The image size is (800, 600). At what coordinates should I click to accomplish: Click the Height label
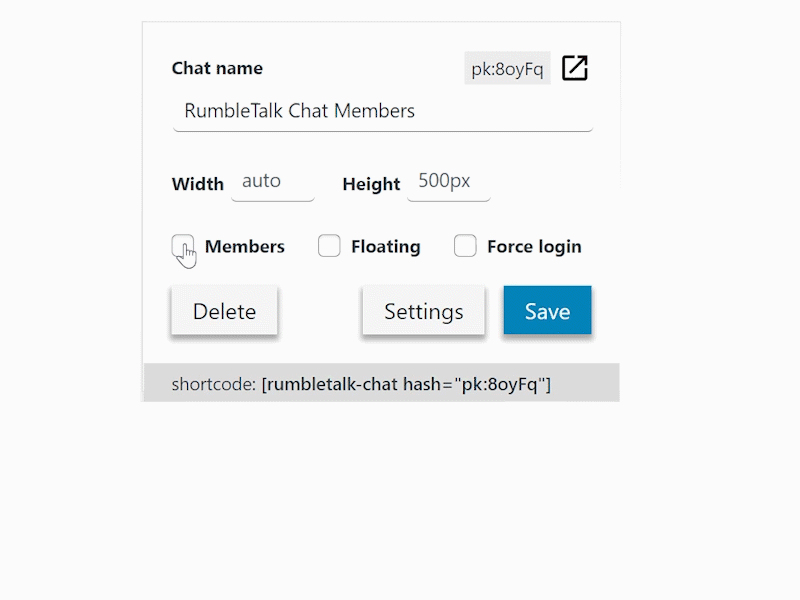(371, 184)
